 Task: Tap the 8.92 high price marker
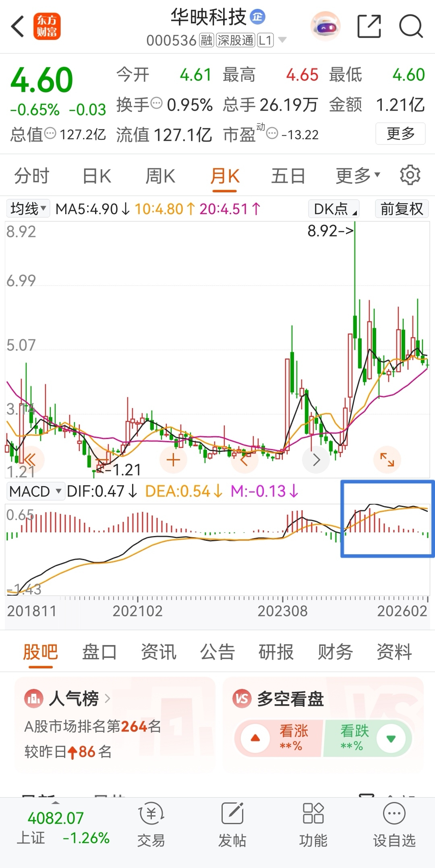[330, 231]
